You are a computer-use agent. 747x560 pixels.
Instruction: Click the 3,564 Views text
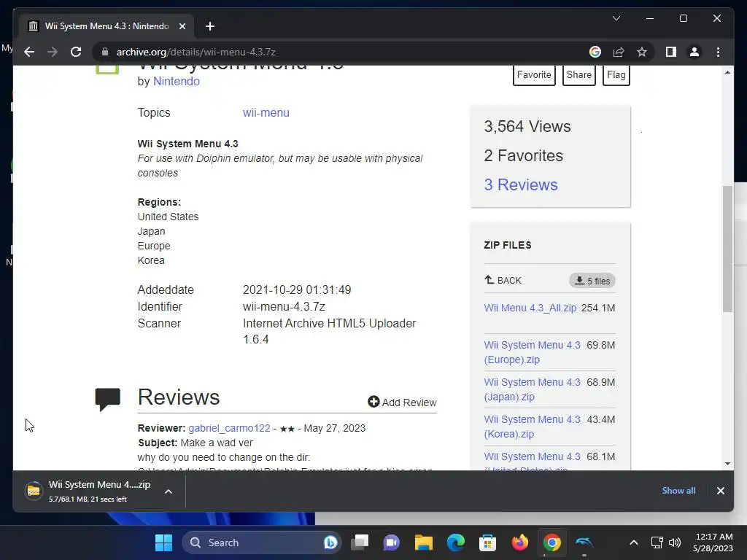point(527,127)
